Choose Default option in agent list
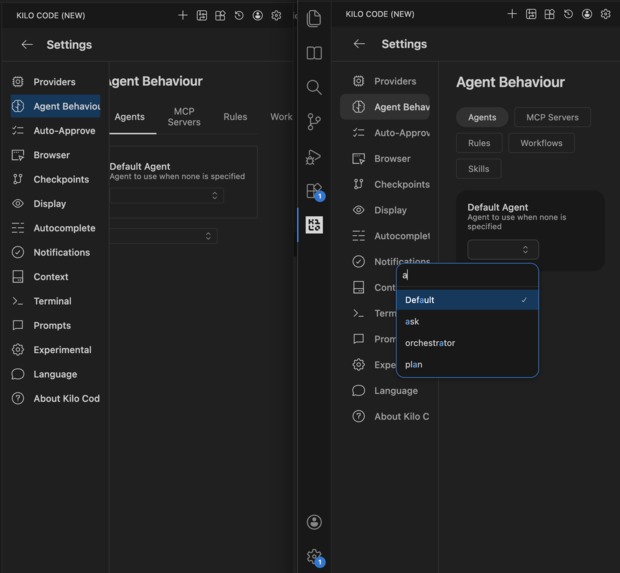This screenshot has height=573, width=620. [467, 300]
